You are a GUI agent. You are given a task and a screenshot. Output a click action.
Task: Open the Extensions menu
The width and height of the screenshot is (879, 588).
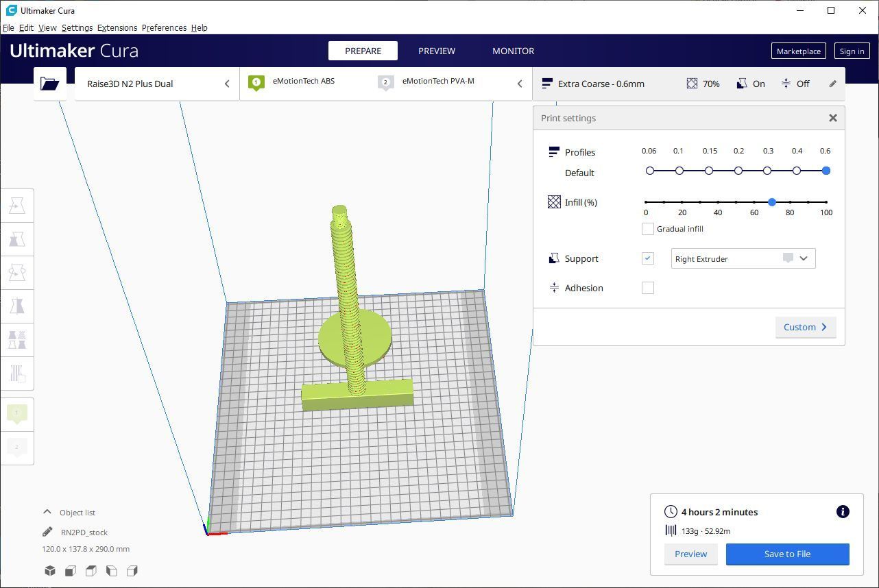tap(117, 27)
